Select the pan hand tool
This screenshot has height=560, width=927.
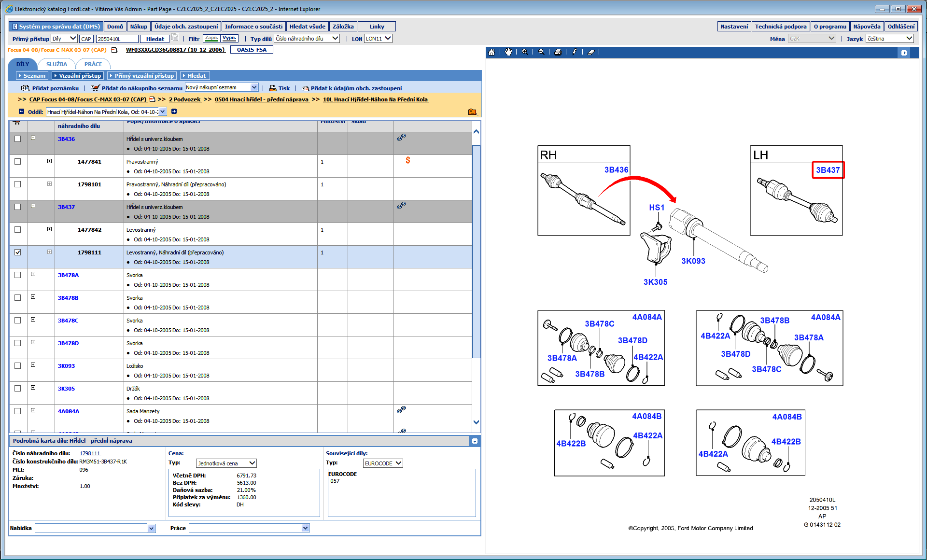click(508, 52)
